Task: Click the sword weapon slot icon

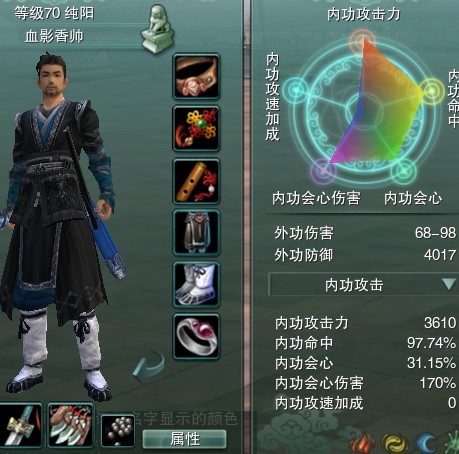Action: coord(21,425)
